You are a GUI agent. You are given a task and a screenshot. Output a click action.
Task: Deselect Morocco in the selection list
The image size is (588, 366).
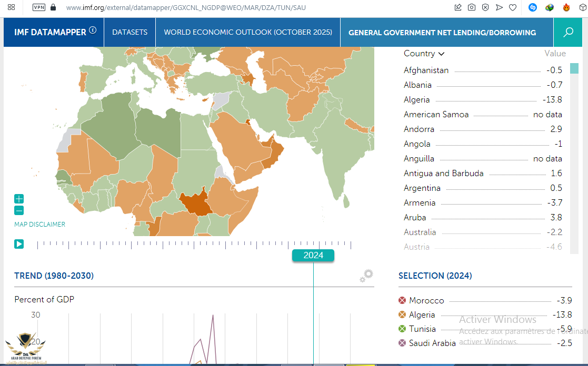pyautogui.click(x=403, y=300)
